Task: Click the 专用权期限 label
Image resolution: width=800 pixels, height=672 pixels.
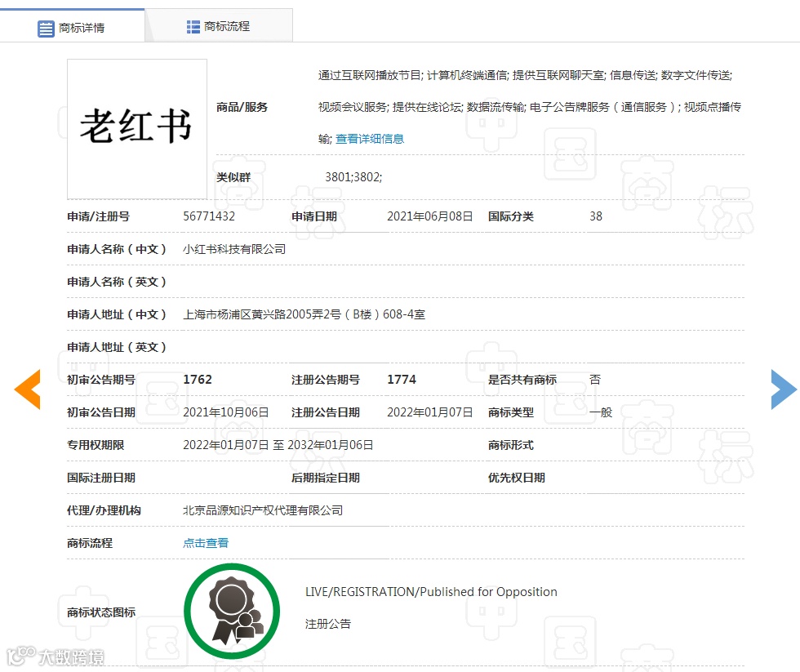Action: tap(96, 445)
